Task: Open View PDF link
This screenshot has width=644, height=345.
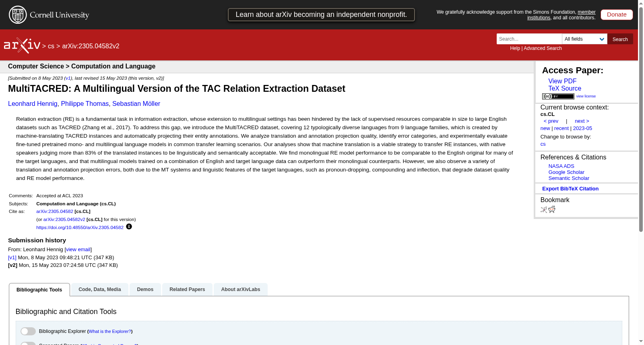Action: pos(562,81)
